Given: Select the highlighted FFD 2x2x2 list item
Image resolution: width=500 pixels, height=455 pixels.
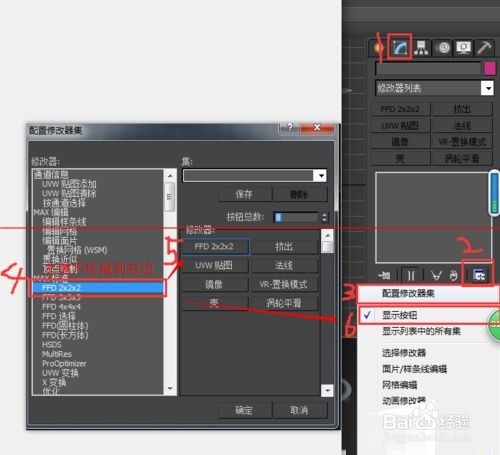Looking at the screenshot, I should (98, 288).
